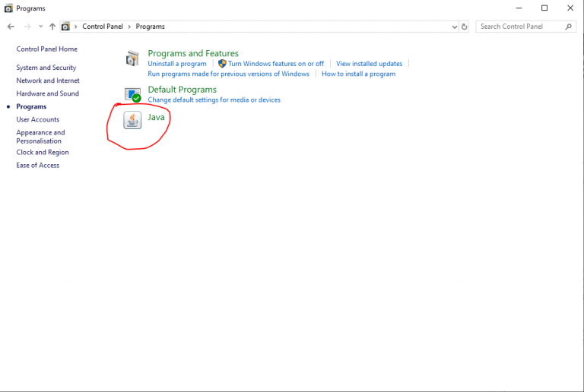This screenshot has width=584, height=392.
Task: Open System and Security category
Action: (46, 68)
